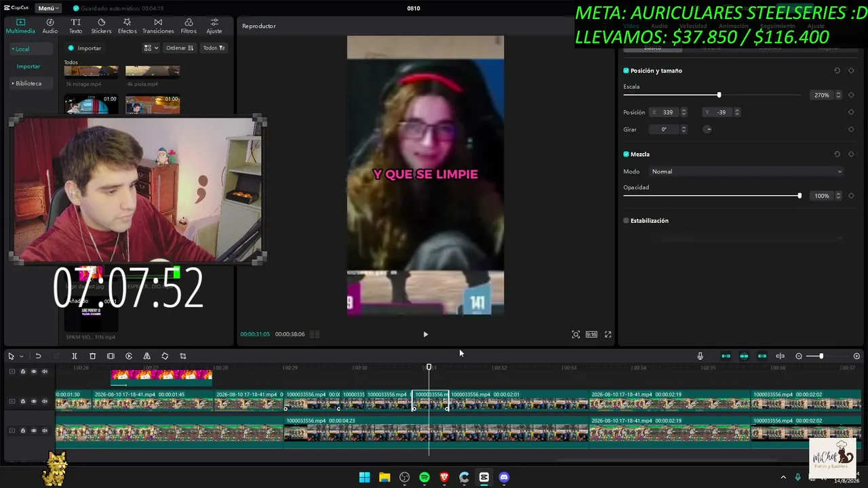Open the Modo blend mode dropdown
This screenshot has width=868, height=488.
click(x=747, y=171)
